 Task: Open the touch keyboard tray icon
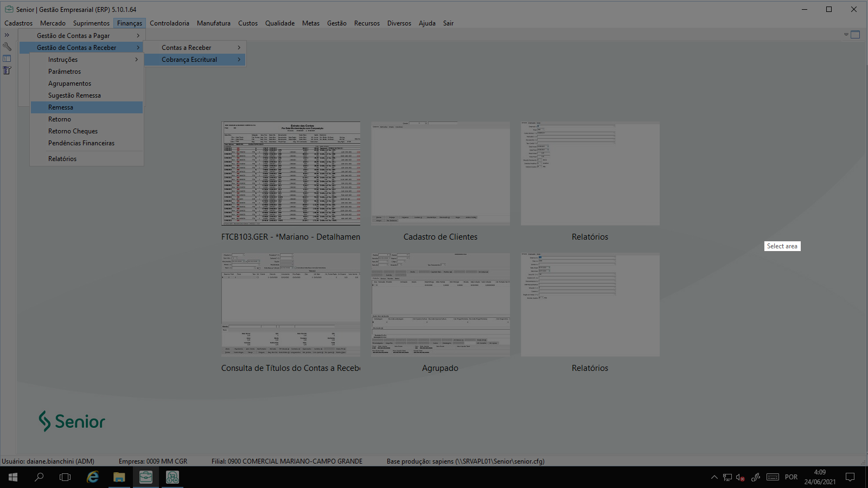pos(773,477)
